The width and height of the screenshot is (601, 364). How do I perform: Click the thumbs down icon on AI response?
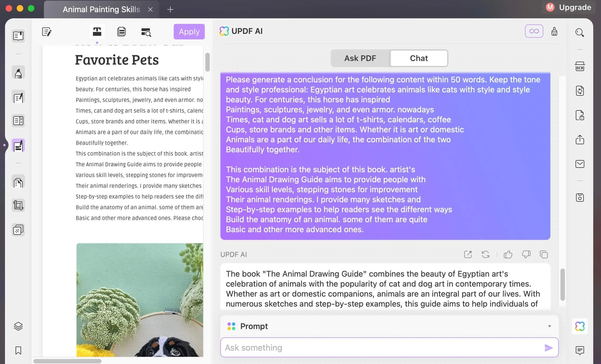click(526, 254)
